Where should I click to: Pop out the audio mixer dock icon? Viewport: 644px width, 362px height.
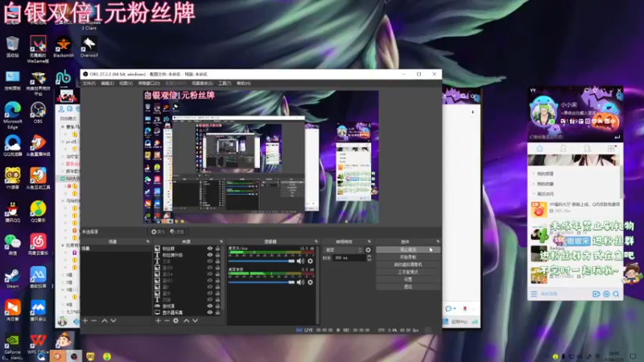pos(316,241)
